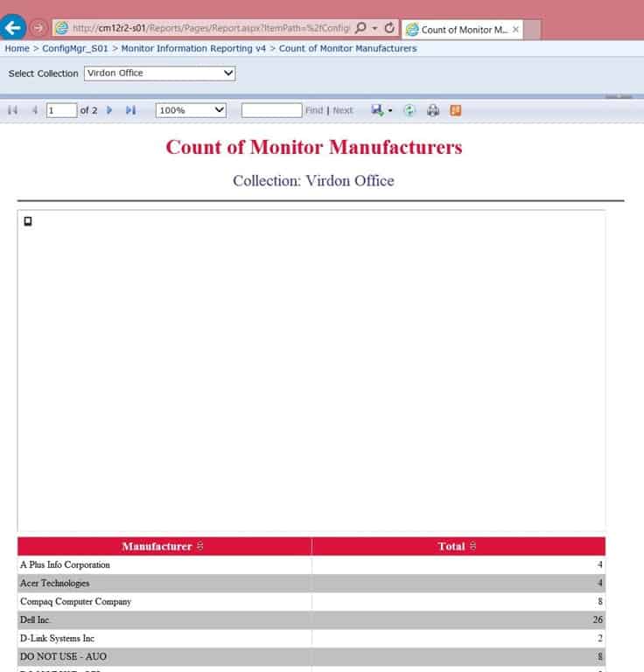Click the address bar URL field

point(211,28)
